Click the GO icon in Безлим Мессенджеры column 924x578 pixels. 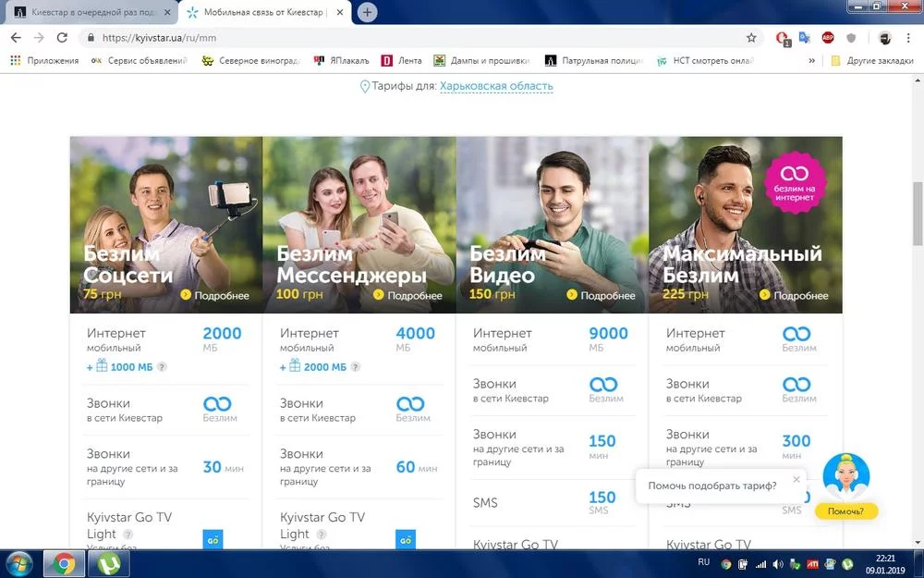tap(406, 540)
